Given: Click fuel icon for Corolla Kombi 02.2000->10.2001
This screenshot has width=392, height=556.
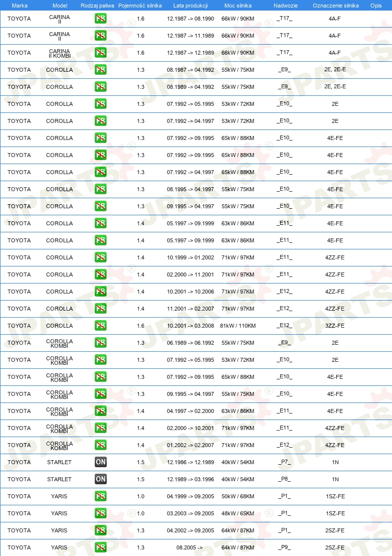Looking at the screenshot, I should (101, 428).
